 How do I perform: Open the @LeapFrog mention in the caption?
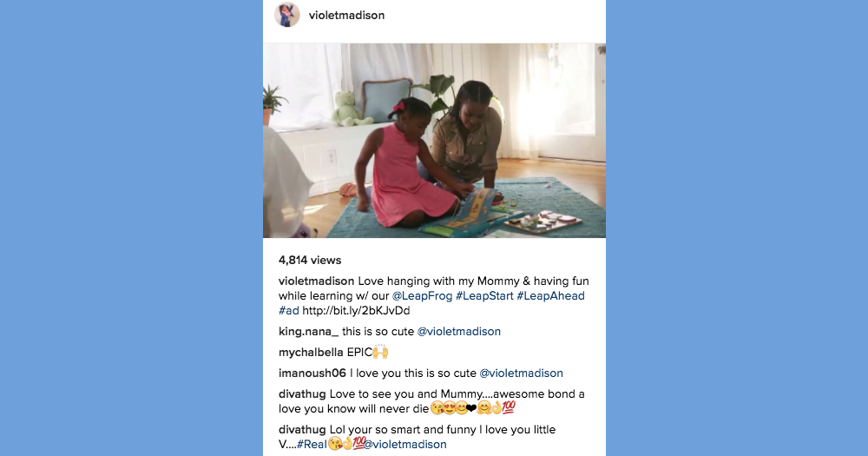pos(422,296)
